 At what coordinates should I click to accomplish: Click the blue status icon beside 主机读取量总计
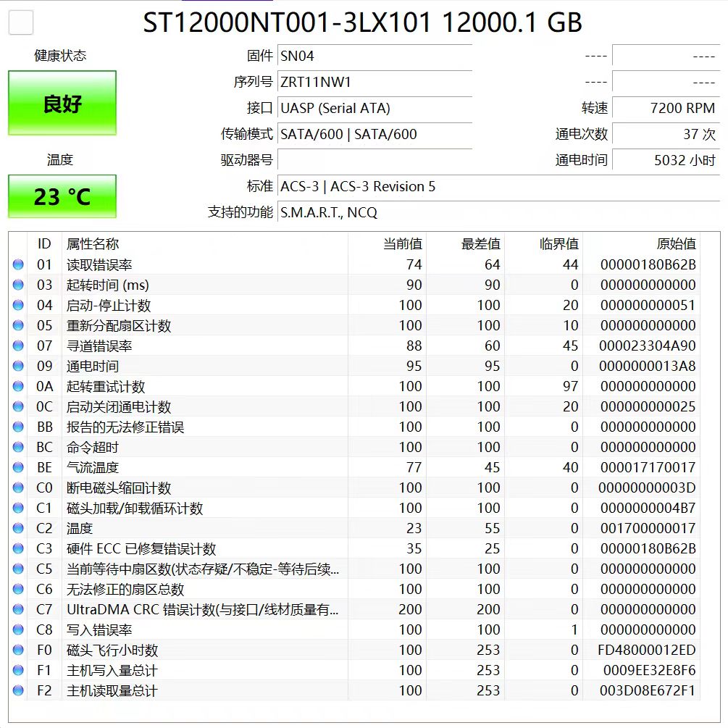17,690
